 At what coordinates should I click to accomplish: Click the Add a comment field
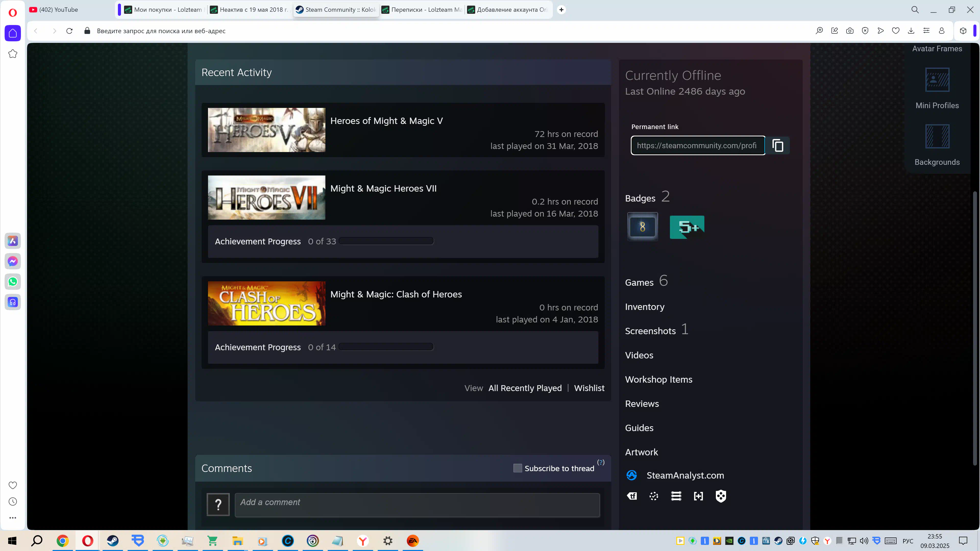point(417,505)
